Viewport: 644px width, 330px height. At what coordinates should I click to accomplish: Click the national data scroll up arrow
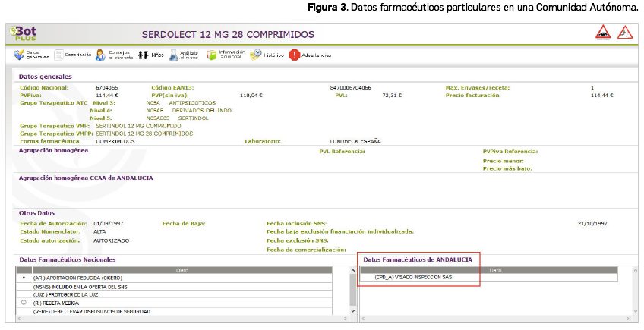[353, 271]
